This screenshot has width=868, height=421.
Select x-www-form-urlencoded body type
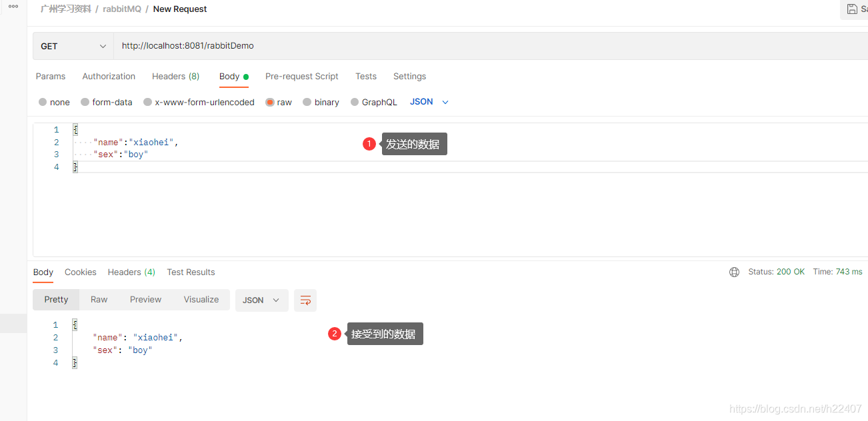[199, 103]
